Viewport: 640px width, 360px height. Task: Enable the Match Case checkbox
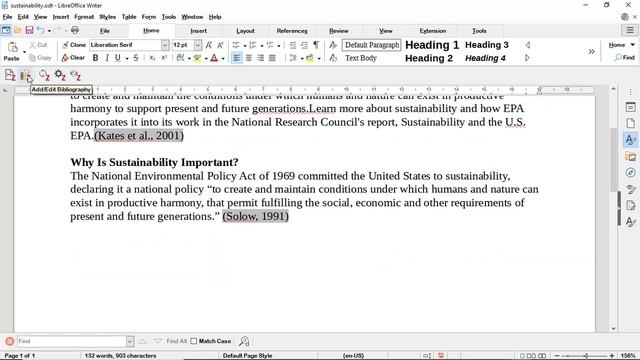[x=194, y=341]
